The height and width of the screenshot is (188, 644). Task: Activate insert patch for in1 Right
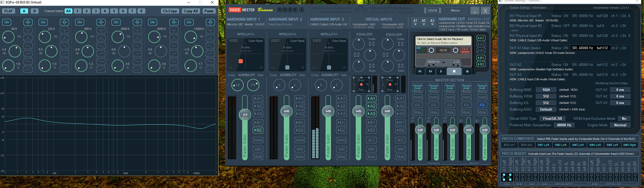510,177
